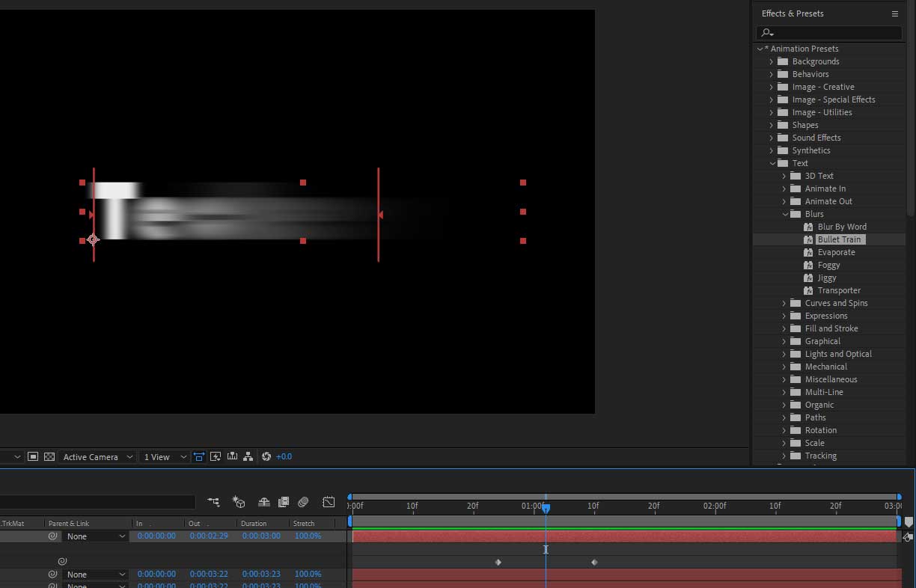Viewport: 916px width, 588px height.
Task: Click the Stretch column header
Action: 304,524
